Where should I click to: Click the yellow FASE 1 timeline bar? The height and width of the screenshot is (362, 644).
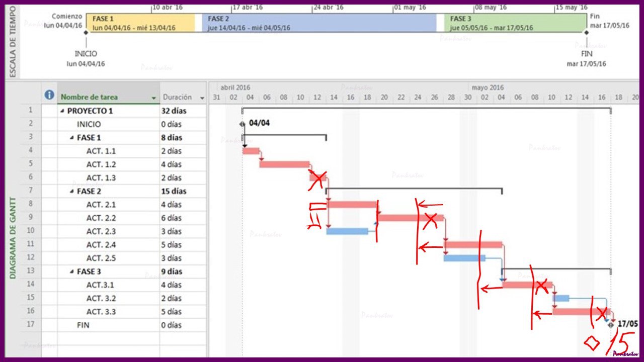point(140,23)
